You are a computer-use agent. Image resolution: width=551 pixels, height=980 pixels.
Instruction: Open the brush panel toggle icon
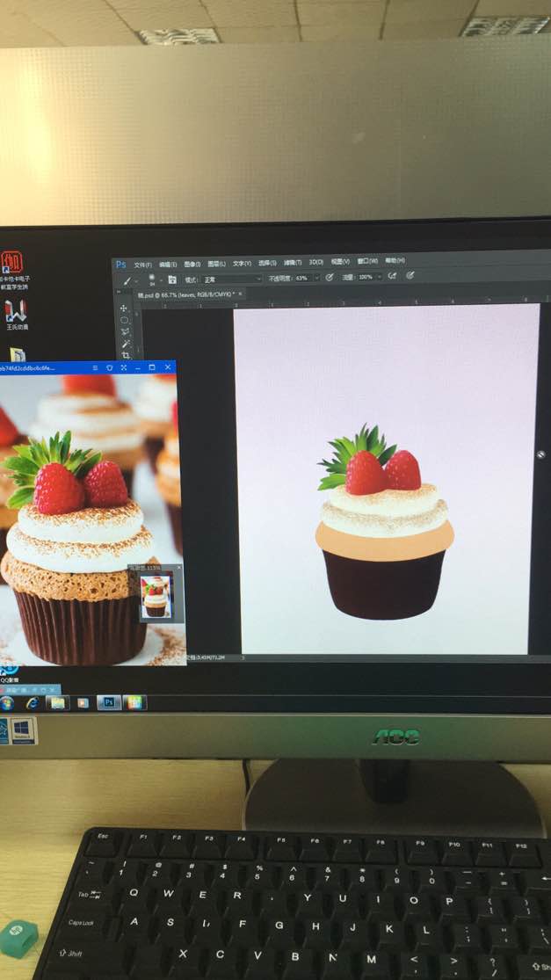tap(171, 279)
